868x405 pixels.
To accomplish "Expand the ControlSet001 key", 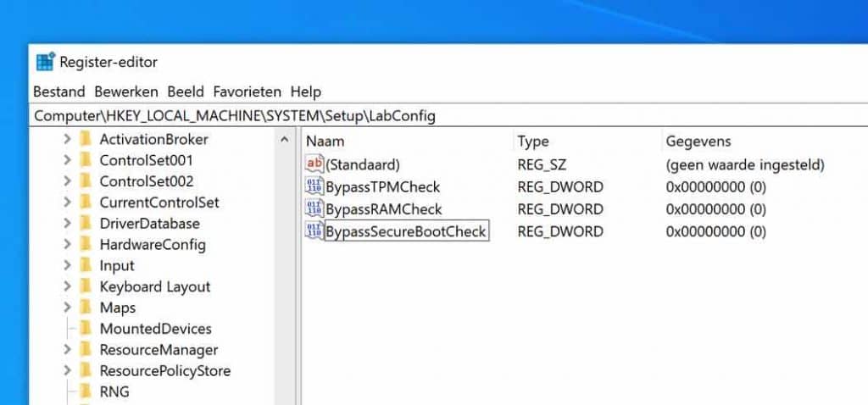I will pyautogui.click(x=68, y=160).
